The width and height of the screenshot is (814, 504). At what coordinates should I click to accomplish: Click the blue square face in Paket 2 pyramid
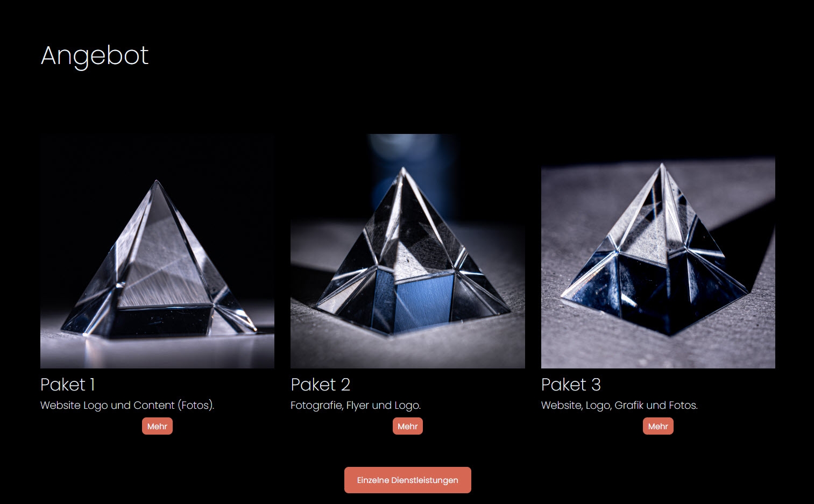click(425, 297)
